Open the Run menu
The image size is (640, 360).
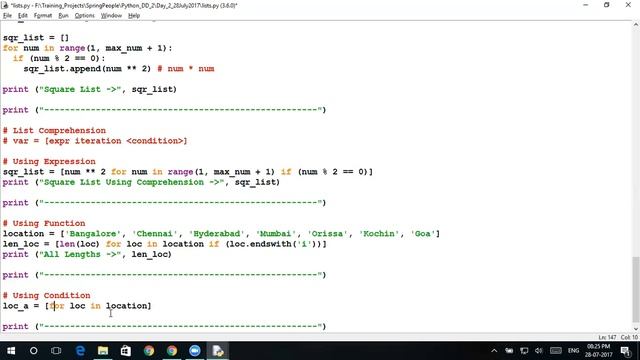(63, 16)
